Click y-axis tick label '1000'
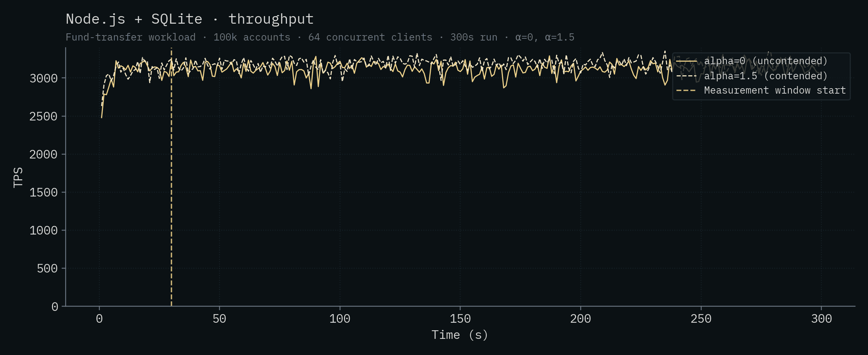 [43, 230]
